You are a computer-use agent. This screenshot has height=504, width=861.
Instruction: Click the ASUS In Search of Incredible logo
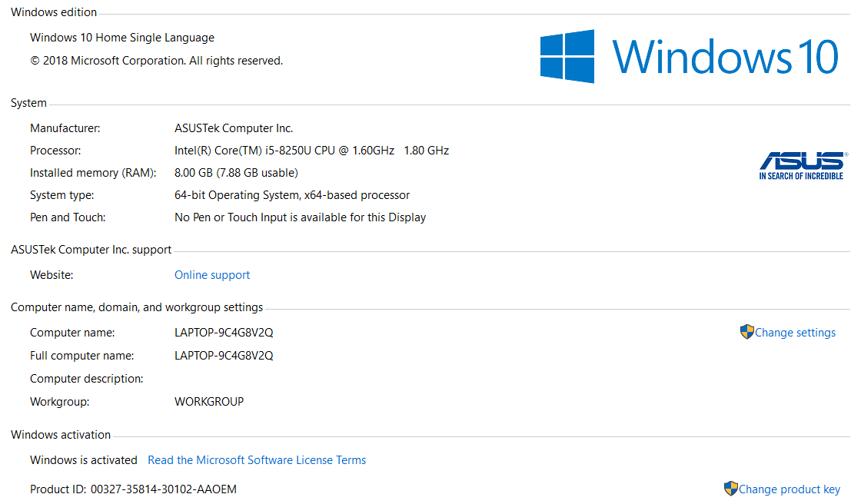(x=802, y=166)
